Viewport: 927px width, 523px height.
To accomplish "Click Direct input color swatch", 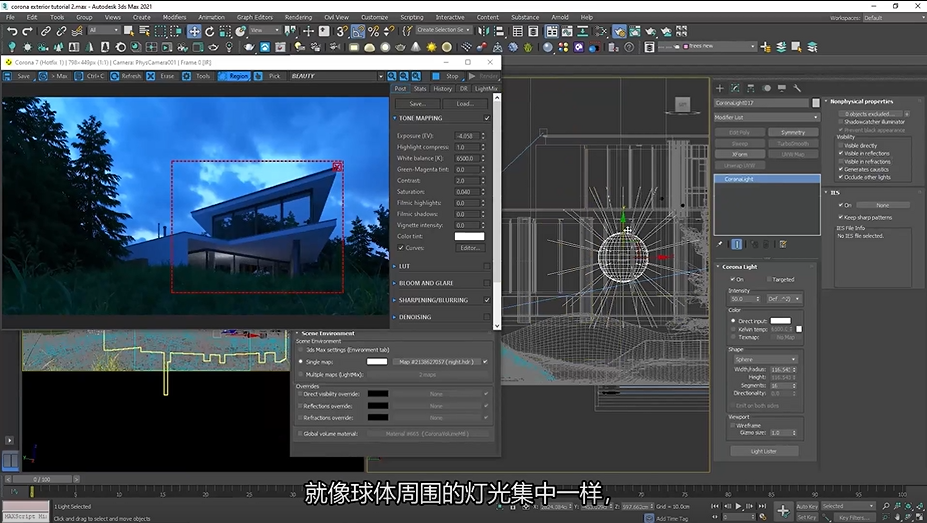I will coord(780,321).
